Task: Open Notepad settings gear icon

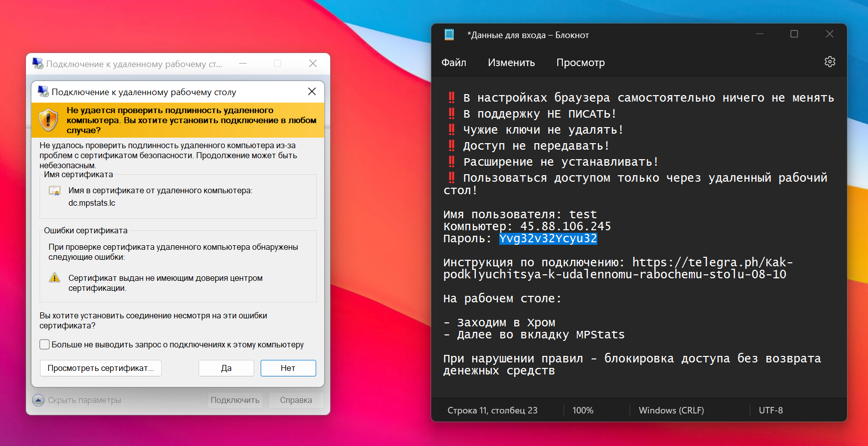Action: (x=829, y=62)
